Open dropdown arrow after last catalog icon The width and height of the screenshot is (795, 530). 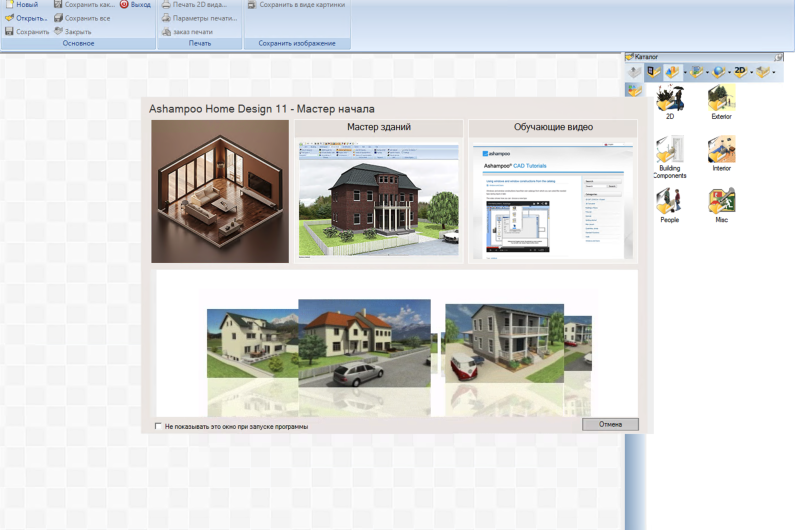tap(774, 73)
